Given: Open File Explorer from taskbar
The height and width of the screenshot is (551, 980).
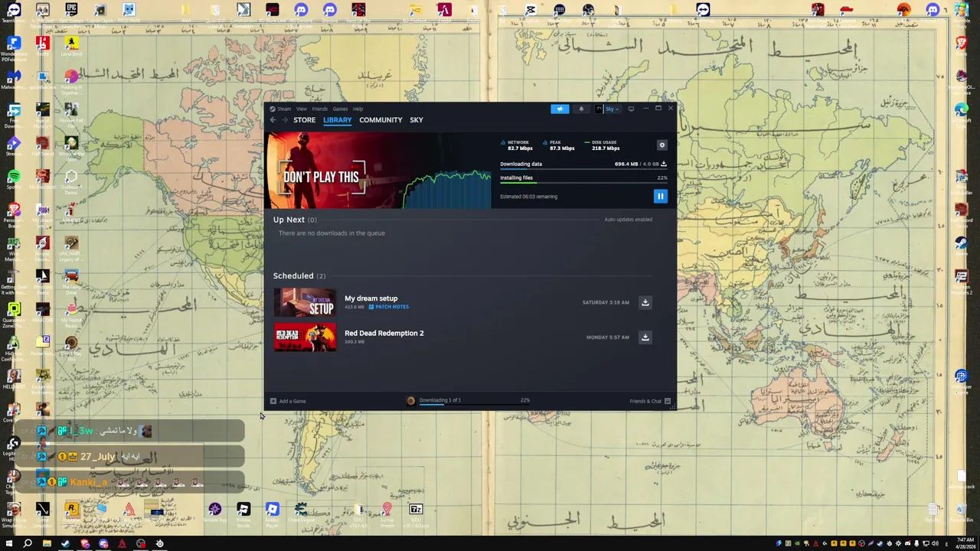Looking at the screenshot, I should tap(47, 543).
